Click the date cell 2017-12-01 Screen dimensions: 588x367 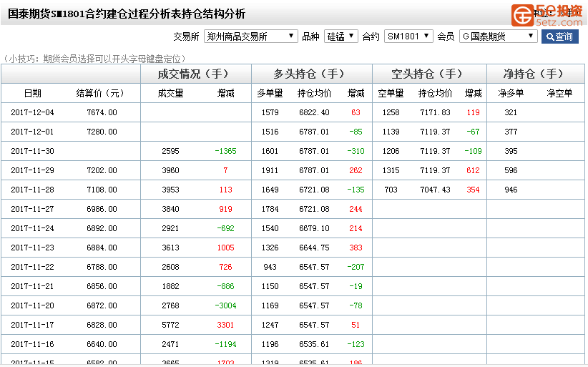pyautogui.click(x=32, y=132)
